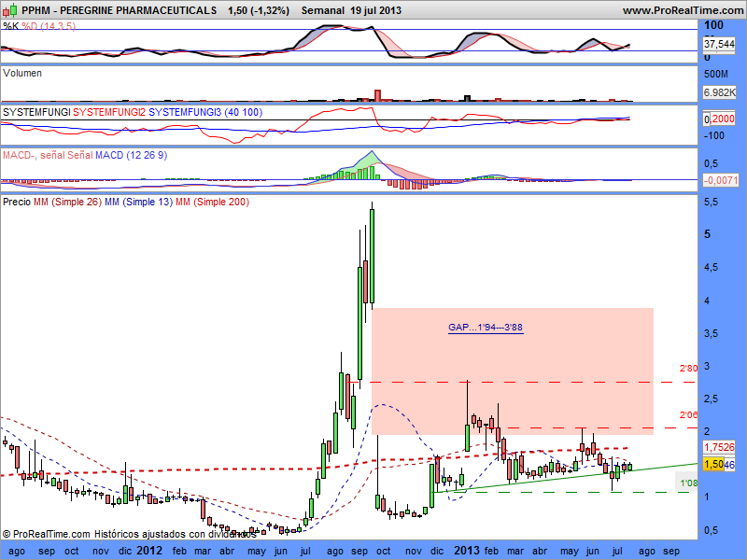Click the ProRealTime.com copyright footer text

pos(129,534)
